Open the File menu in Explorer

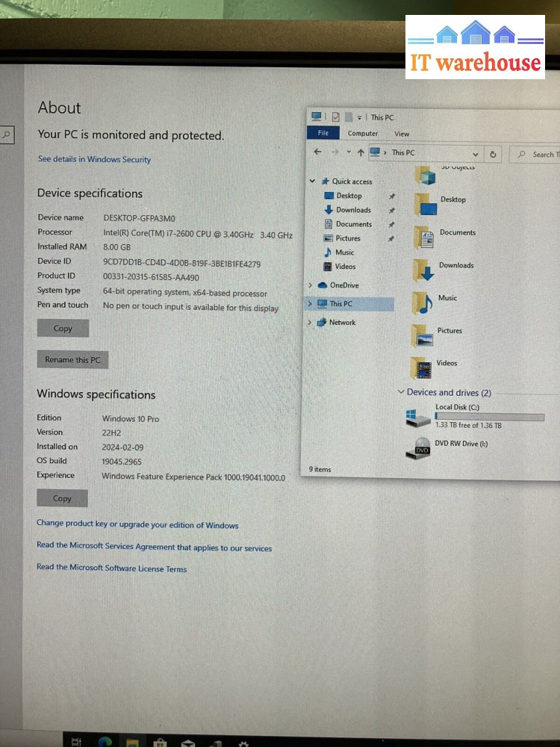pyautogui.click(x=323, y=133)
